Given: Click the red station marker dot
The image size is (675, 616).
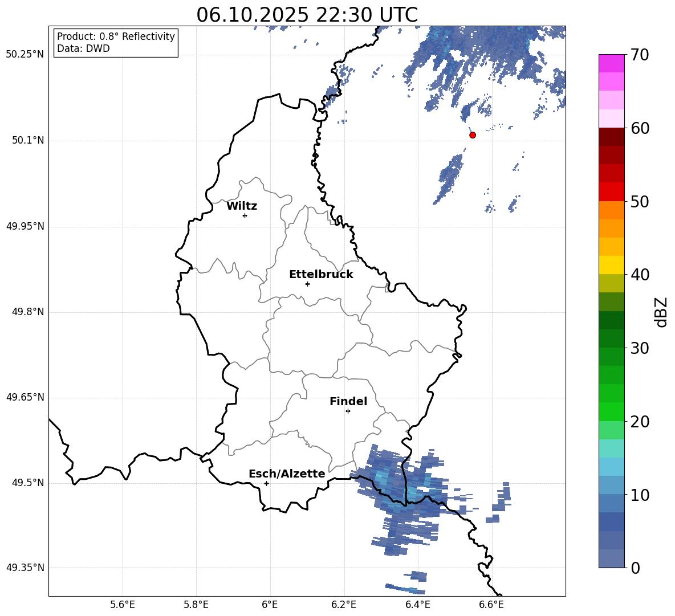Looking at the screenshot, I should click(x=473, y=135).
